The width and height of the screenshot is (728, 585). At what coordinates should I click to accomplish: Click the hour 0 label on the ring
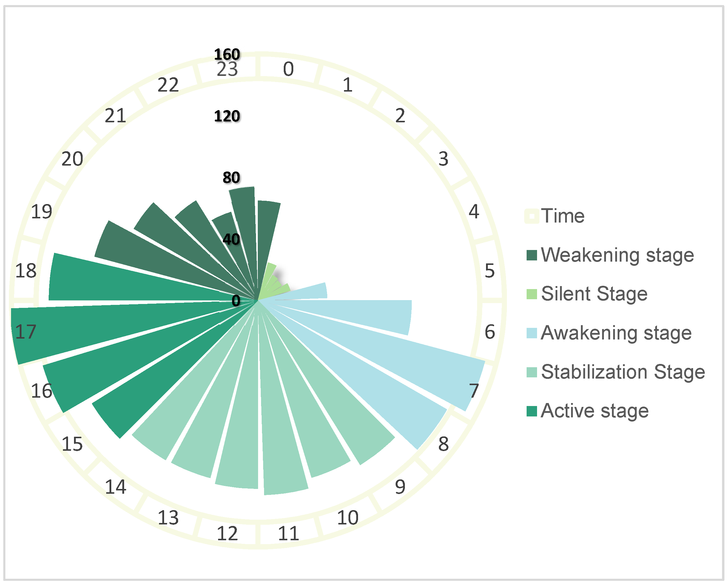click(x=288, y=69)
